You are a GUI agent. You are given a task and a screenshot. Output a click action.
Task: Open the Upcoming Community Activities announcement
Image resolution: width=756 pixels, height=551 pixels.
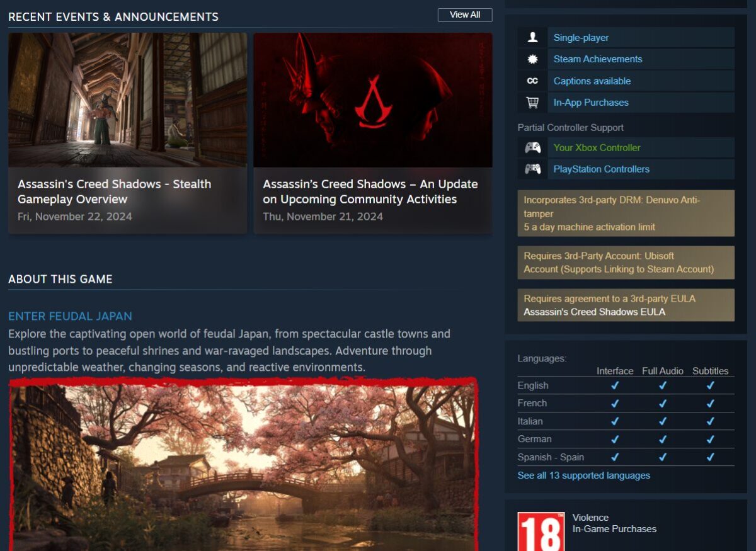tap(372, 133)
